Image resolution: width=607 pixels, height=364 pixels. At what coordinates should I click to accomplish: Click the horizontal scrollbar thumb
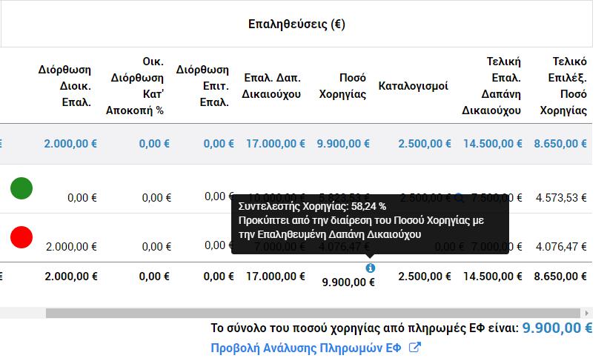click(x=313, y=313)
